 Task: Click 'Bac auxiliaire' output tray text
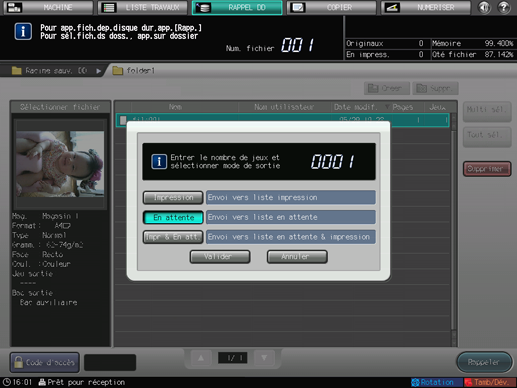pos(48,303)
